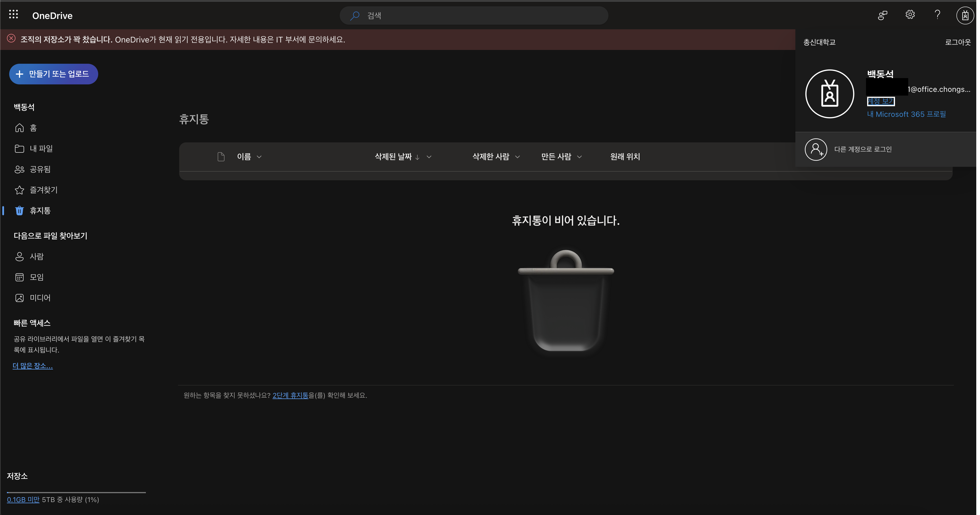This screenshot has width=980, height=515.
Task: Toggle the account manager avatar icon
Action: (x=965, y=15)
